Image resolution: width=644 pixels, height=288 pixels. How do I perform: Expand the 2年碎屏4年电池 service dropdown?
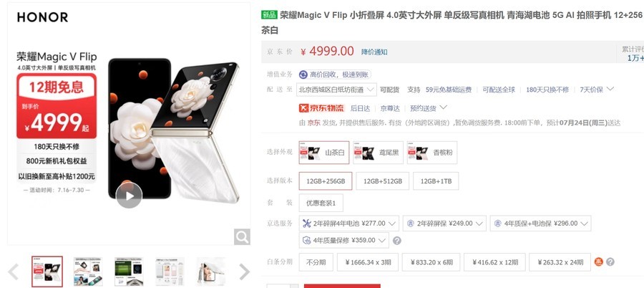click(349, 224)
